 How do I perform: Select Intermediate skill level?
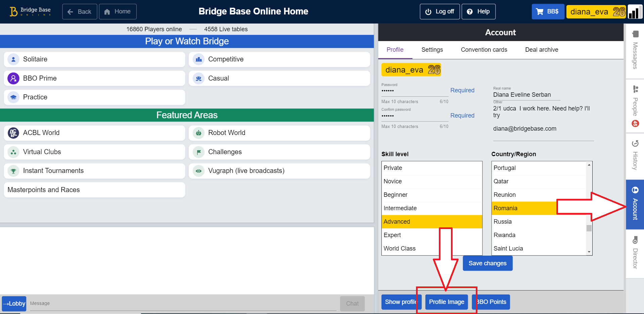click(x=432, y=208)
